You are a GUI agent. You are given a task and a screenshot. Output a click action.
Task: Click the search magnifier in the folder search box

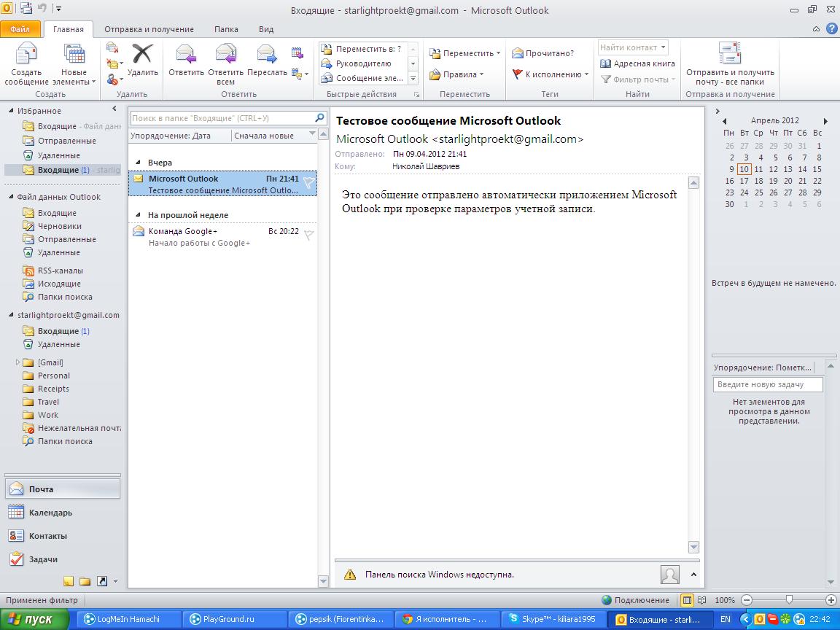[x=319, y=117]
